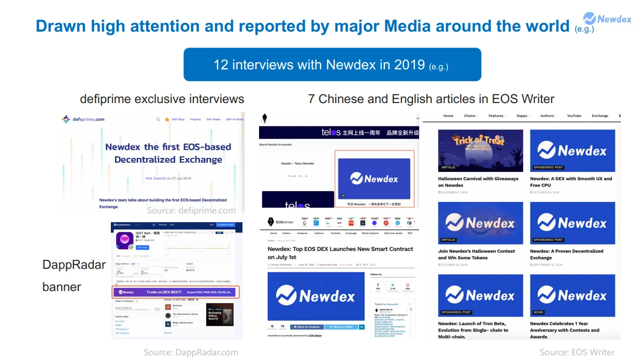Click the like thumbs-up icon under headline

point(357,265)
